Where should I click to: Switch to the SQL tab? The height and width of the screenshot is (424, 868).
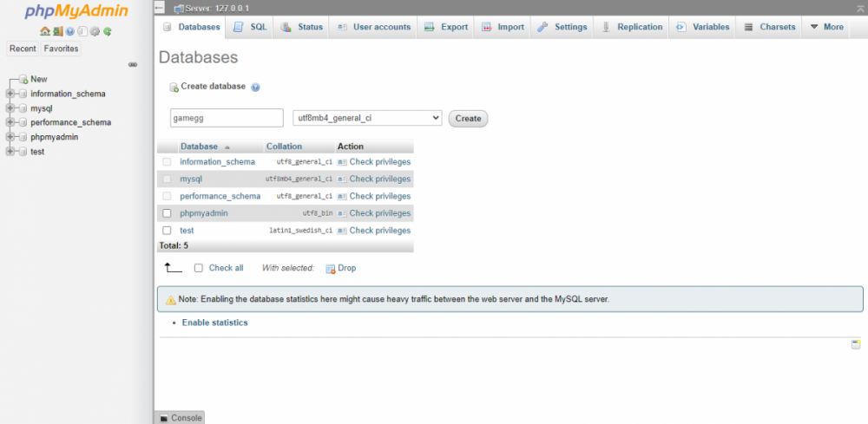tap(250, 27)
